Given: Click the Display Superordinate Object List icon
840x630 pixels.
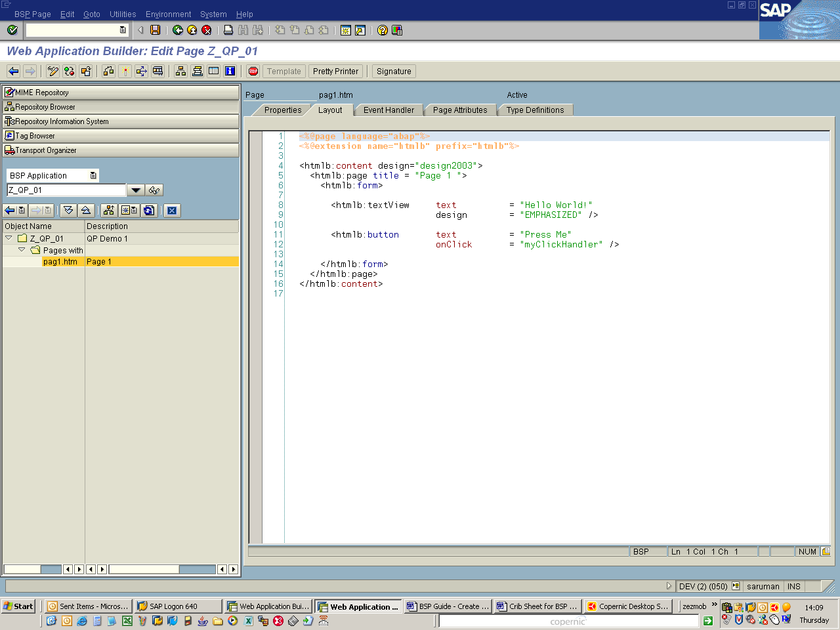Looking at the screenshot, I should click(109, 210).
